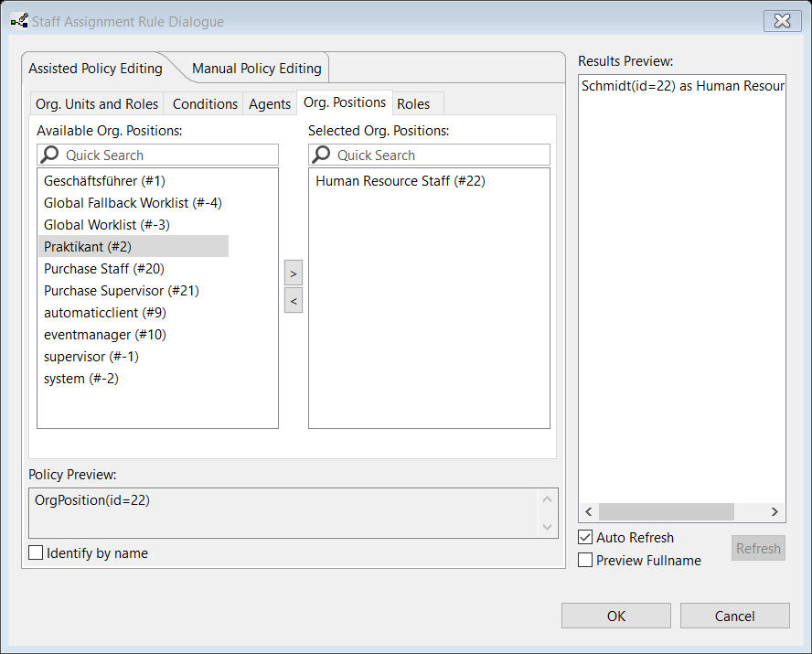The image size is (812, 654).
Task: Select automaticclient (#9)
Action: pos(105,313)
